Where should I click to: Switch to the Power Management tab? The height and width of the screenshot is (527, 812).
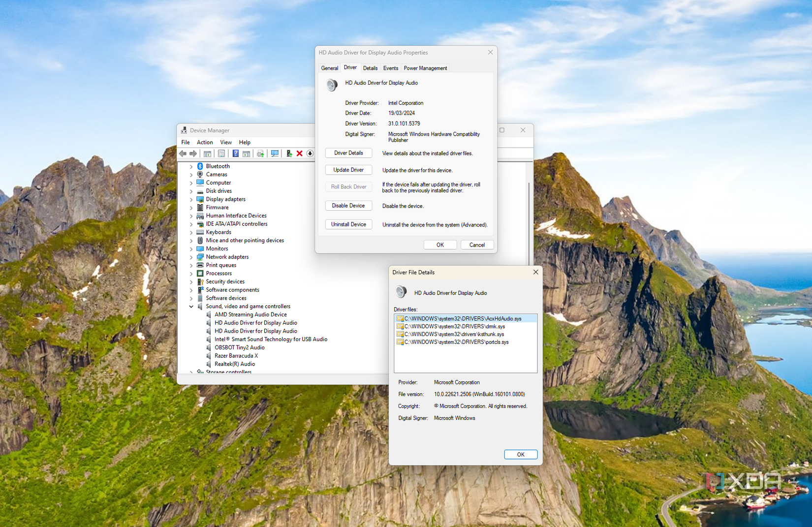click(x=425, y=68)
